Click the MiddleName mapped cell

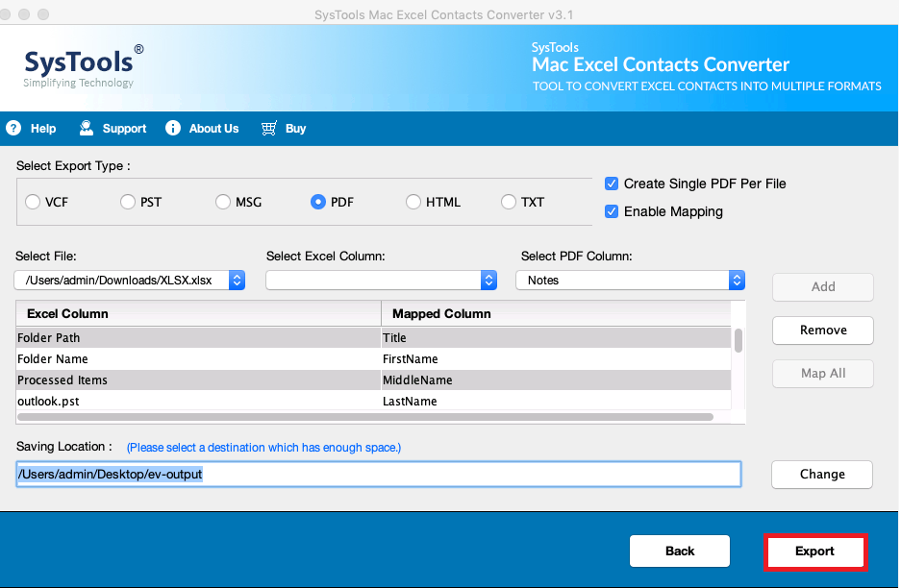pyautogui.click(x=556, y=380)
